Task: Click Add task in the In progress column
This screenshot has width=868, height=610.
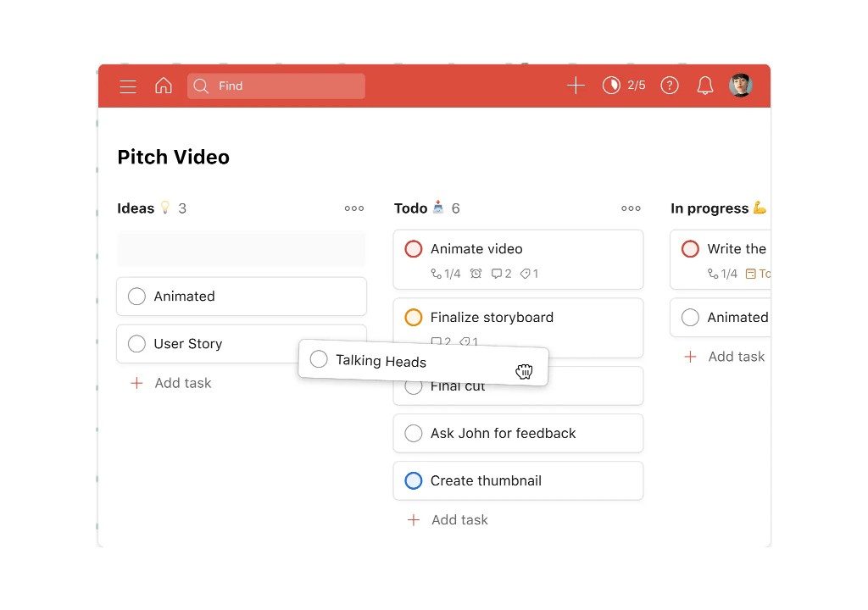Action: pos(724,357)
